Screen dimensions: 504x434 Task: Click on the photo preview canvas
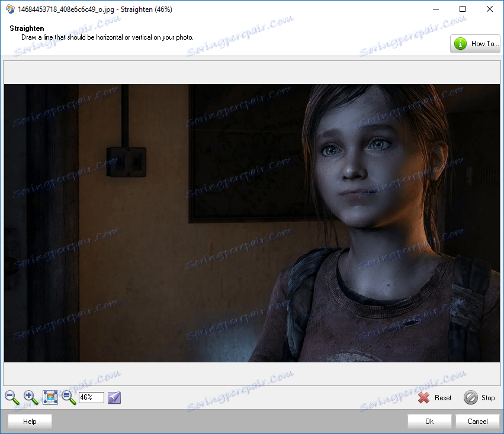pyautogui.click(x=252, y=223)
